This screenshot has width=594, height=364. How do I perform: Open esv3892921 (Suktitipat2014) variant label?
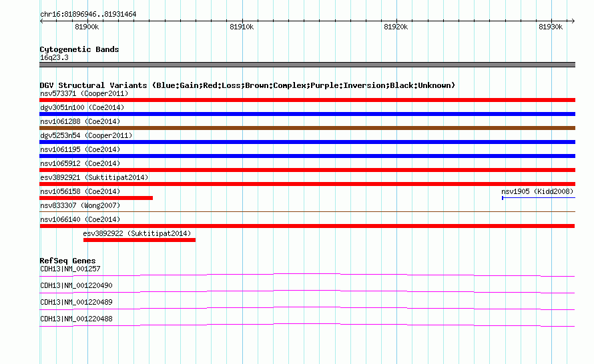coord(94,177)
